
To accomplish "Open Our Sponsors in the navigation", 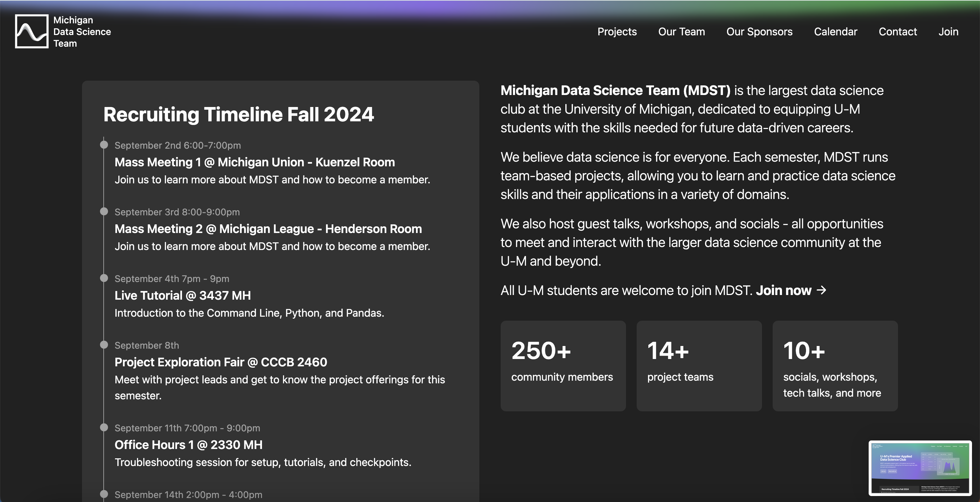I will [x=759, y=32].
